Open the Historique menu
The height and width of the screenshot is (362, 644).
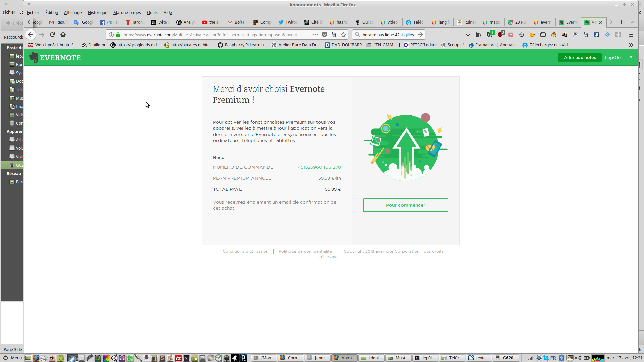click(97, 12)
